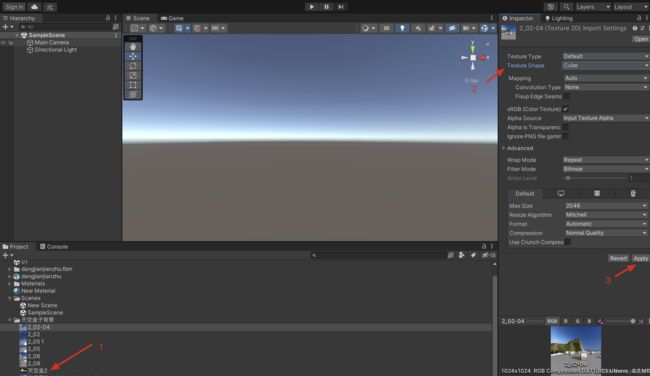
Task: Open SampleScene kebab options menu
Action: (x=116, y=35)
